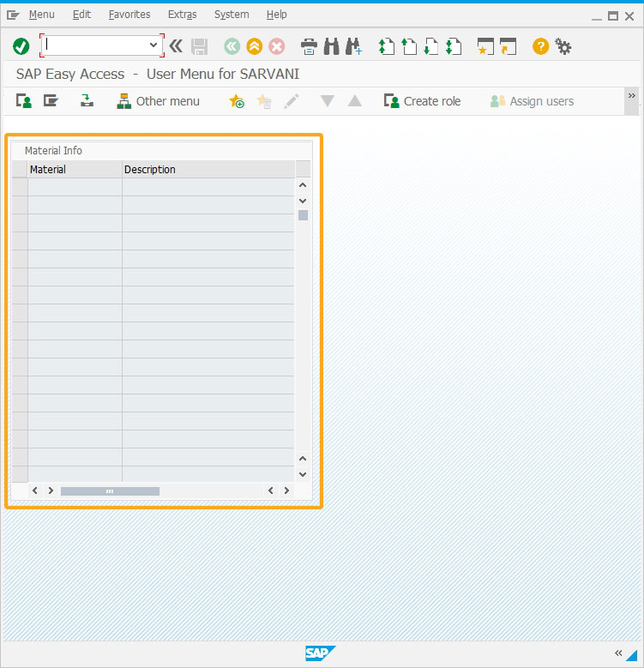Screen dimensions: 644x668
Task: Click the Find Next binoculars-plus icon
Action: click(353, 46)
